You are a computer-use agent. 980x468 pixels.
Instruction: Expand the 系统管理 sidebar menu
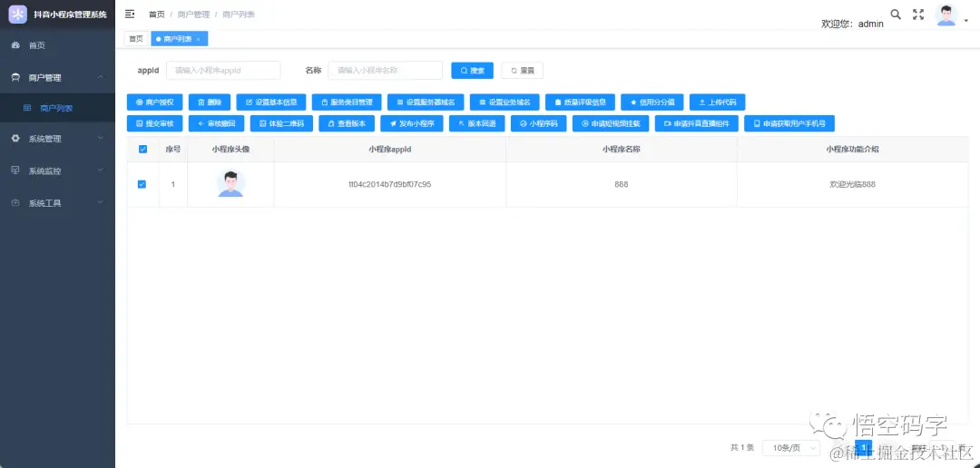[57, 139]
